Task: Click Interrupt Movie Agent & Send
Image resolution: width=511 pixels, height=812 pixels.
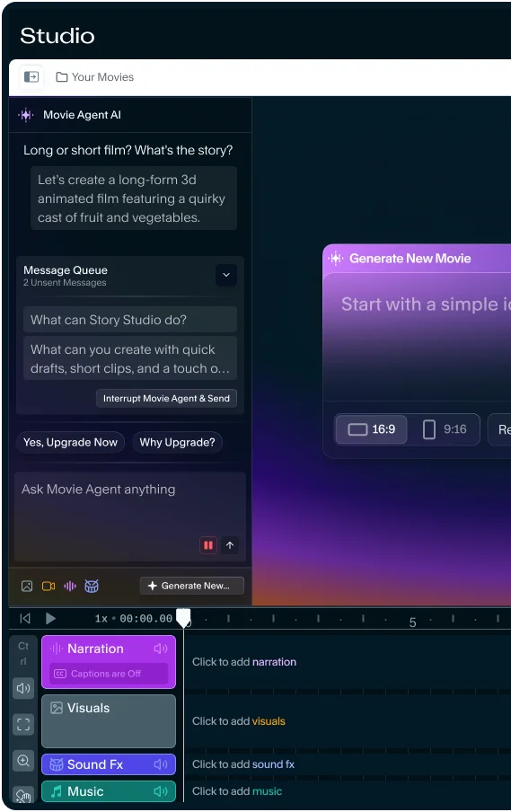Action: point(166,398)
